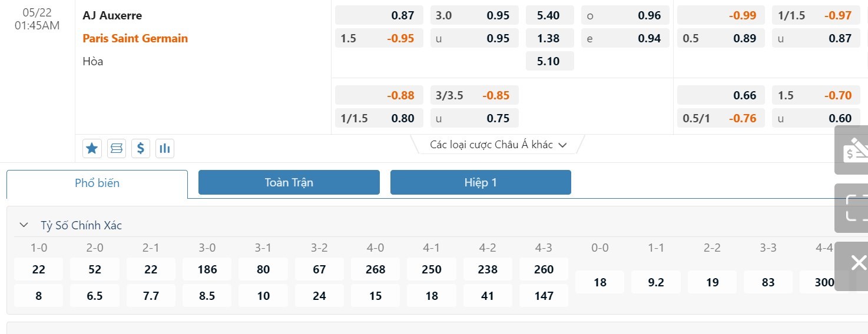Image resolution: width=868 pixels, height=334 pixels.
Task: Open the Toàn Trận tab
Action: (289, 182)
